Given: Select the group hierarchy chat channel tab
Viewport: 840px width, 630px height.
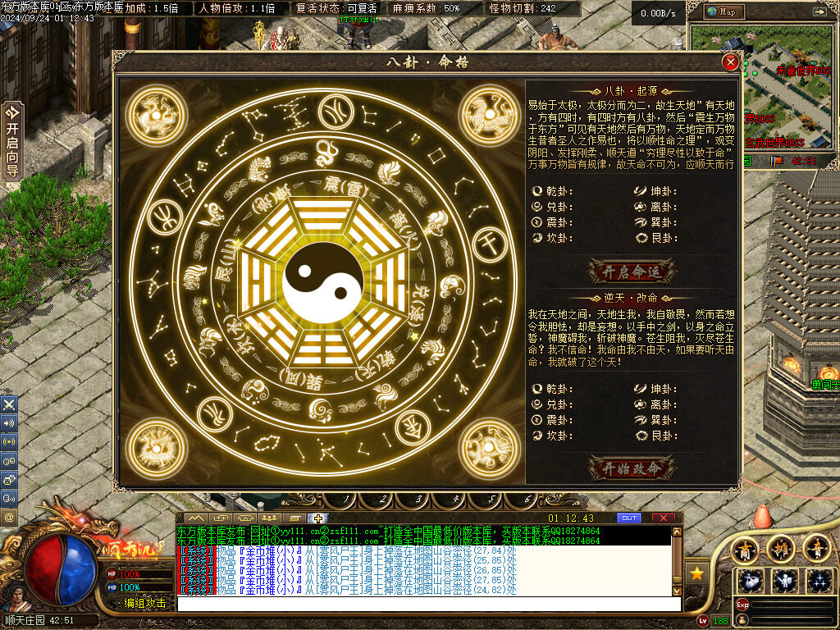Looking at the screenshot, I should (x=269, y=518).
